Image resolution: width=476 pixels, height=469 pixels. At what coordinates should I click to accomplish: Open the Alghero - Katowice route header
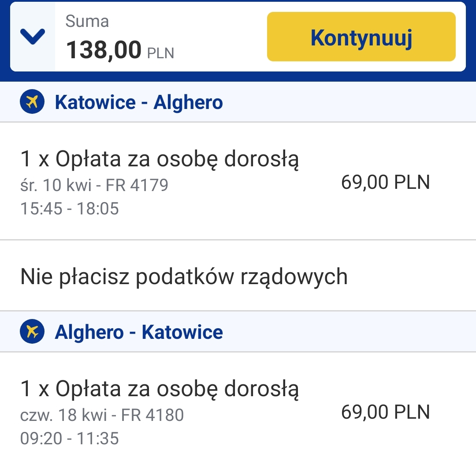point(238,332)
